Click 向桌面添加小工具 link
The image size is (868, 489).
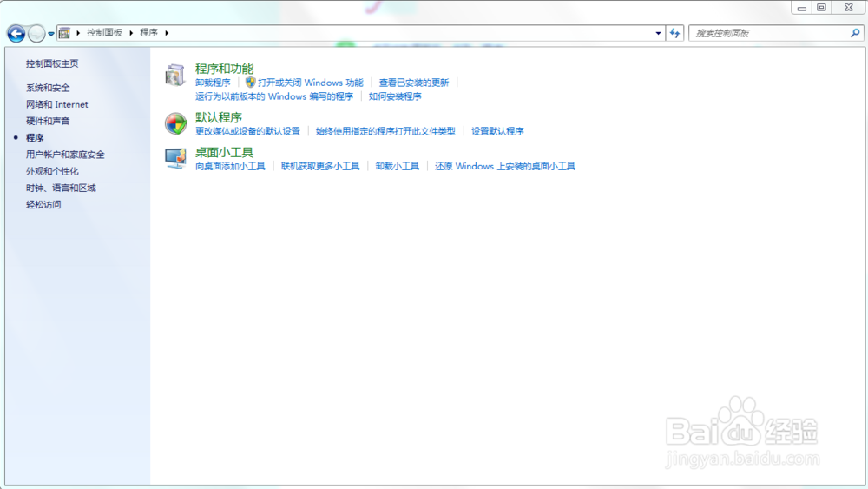coord(230,166)
